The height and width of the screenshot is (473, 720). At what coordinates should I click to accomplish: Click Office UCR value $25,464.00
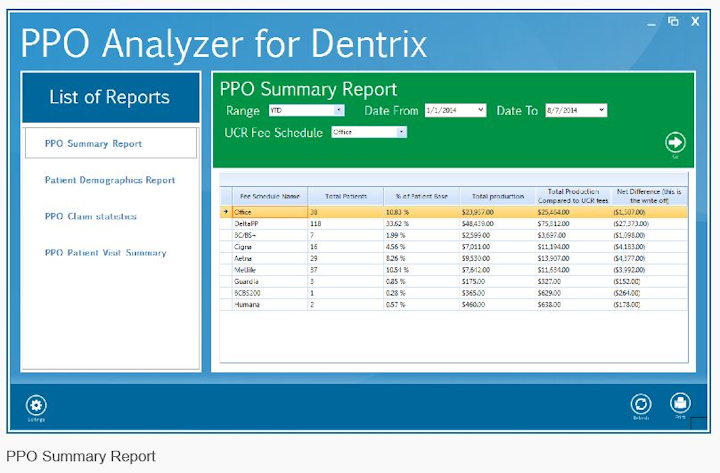tap(553, 212)
